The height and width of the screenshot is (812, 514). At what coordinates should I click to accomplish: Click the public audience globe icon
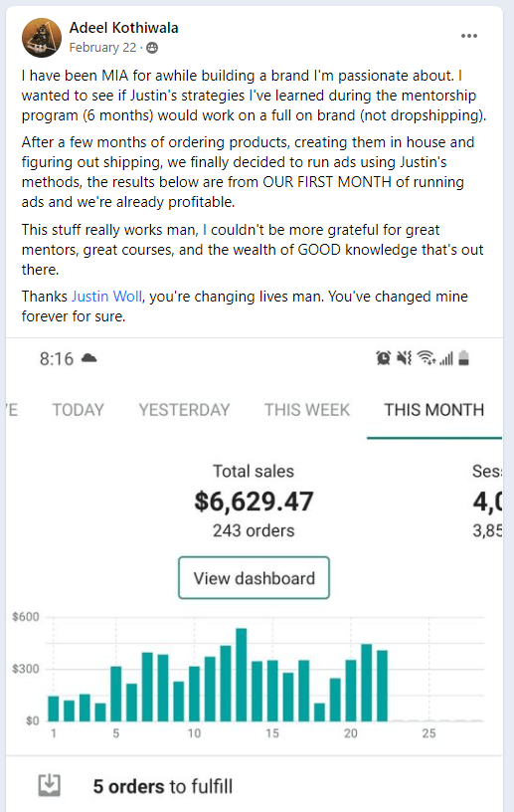[152, 48]
